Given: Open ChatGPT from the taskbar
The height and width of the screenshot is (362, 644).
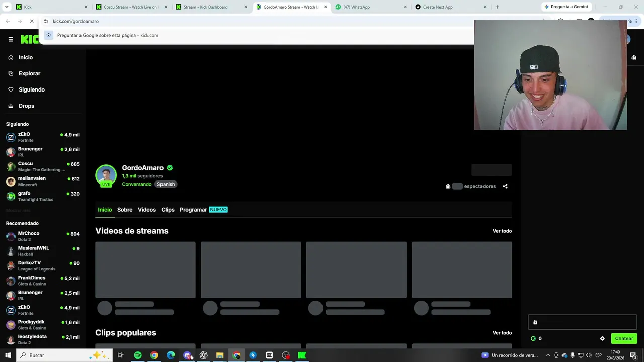Looking at the screenshot, I should coord(203,355).
